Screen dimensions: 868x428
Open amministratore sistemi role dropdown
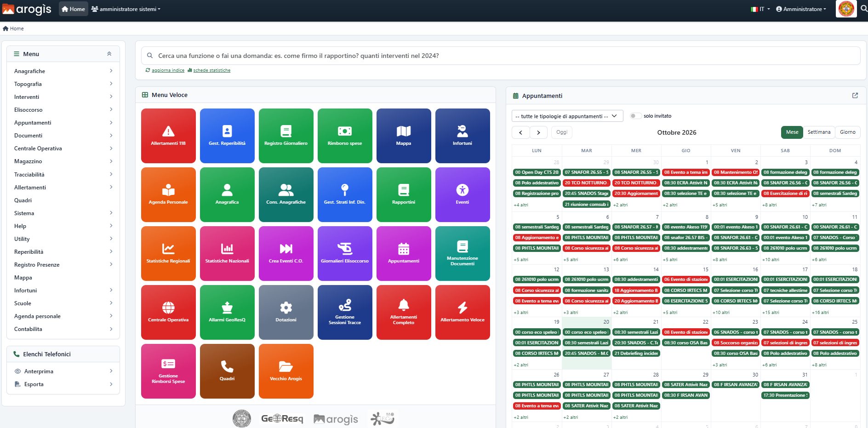126,9
